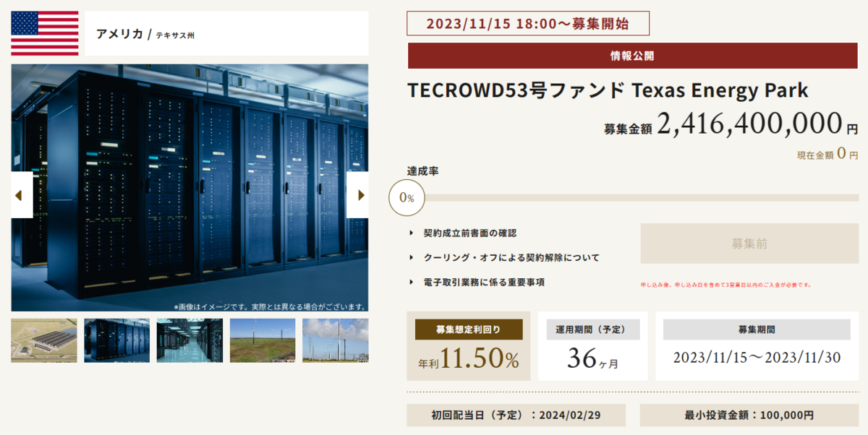This screenshot has width=868, height=435.
Task: Click the amount 2,416,400,000 円
Action: (757, 125)
